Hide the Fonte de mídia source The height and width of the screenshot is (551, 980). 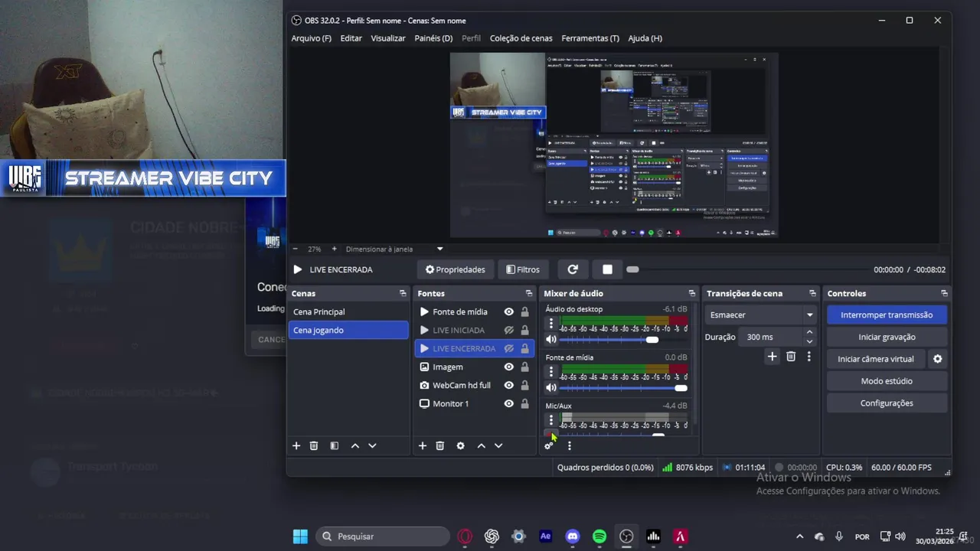click(x=508, y=311)
